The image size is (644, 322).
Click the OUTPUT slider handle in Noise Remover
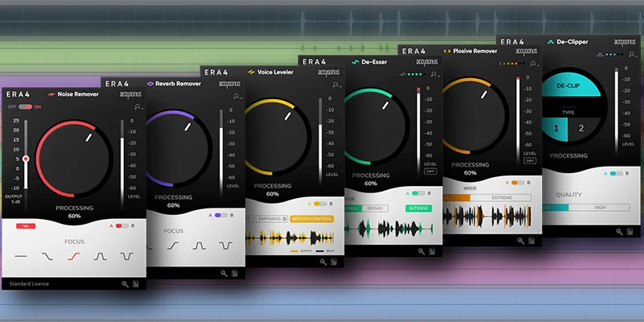pyautogui.click(x=26, y=159)
